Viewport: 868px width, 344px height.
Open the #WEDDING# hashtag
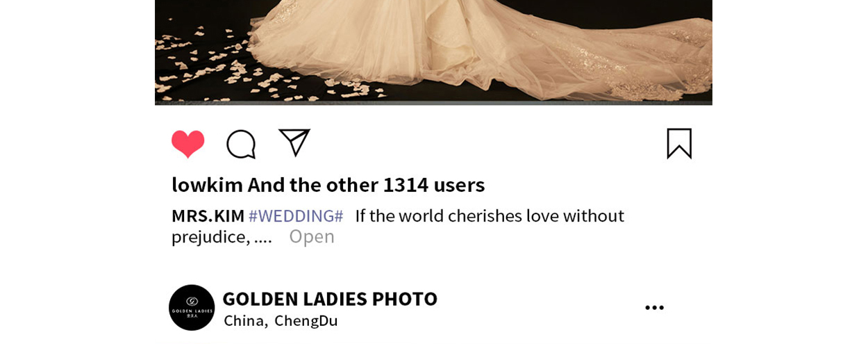pyautogui.click(x=296, y=215)
